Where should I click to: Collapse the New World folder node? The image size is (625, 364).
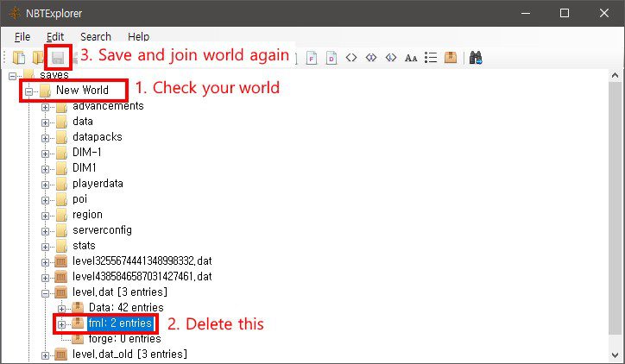point(28,91)
